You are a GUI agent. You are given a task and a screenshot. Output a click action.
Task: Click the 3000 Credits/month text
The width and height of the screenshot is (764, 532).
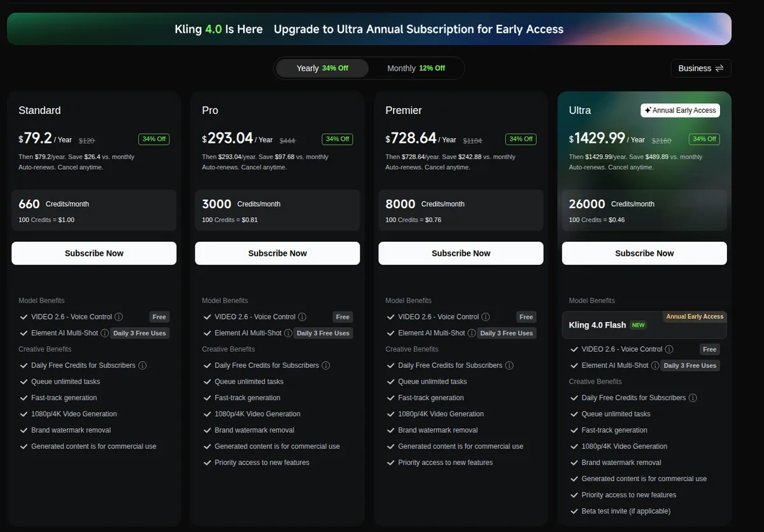(x=241, y=204)
